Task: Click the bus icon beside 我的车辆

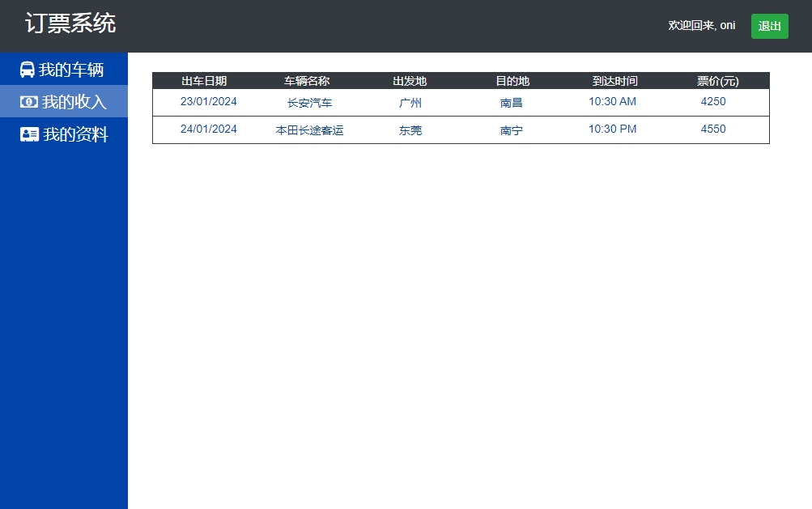Action: point(28,70)
